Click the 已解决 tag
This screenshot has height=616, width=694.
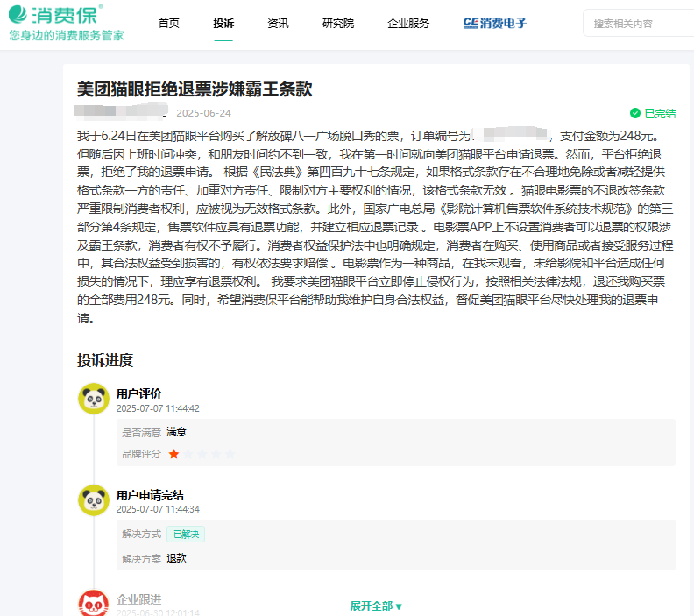tap(186, 535)
